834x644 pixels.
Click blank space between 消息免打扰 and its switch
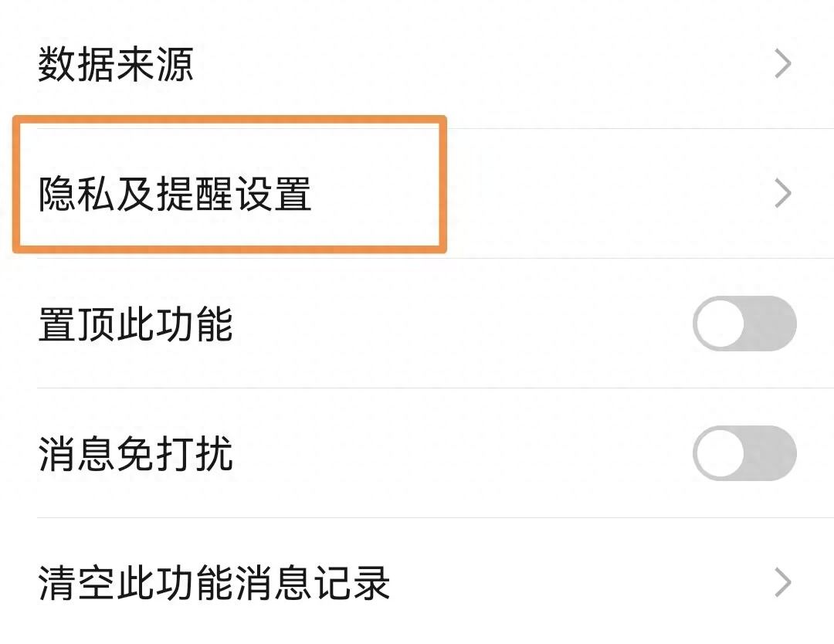click(x=463, y=454)
